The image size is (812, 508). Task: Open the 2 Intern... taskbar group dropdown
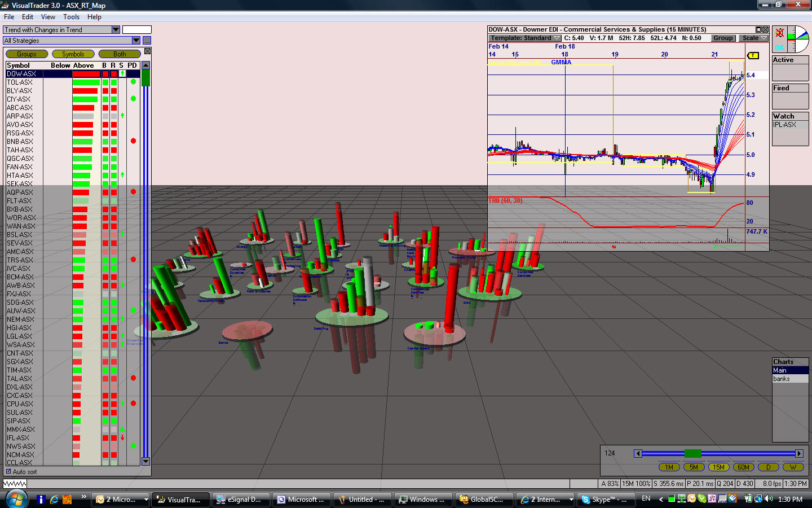pyautogui.click(x=571, y=500)
